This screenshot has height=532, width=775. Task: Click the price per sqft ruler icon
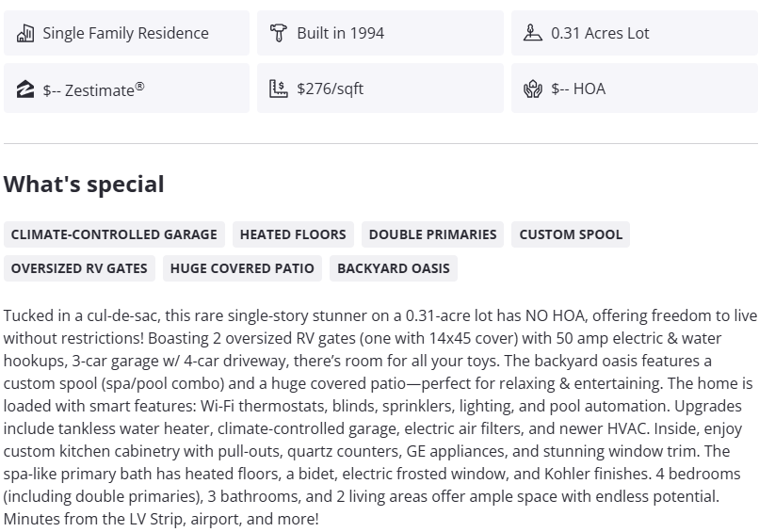click(x=278, y=89)
